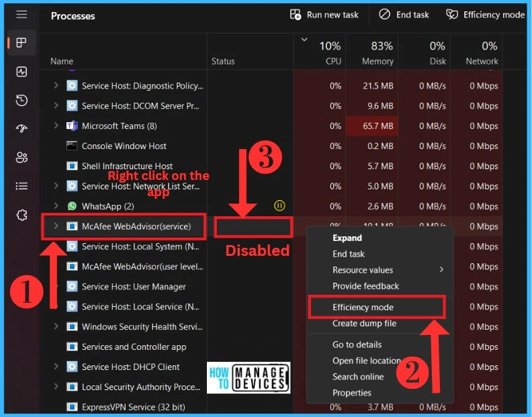Sort by the Status column header
532x417 pixels.
coord(223,61)
